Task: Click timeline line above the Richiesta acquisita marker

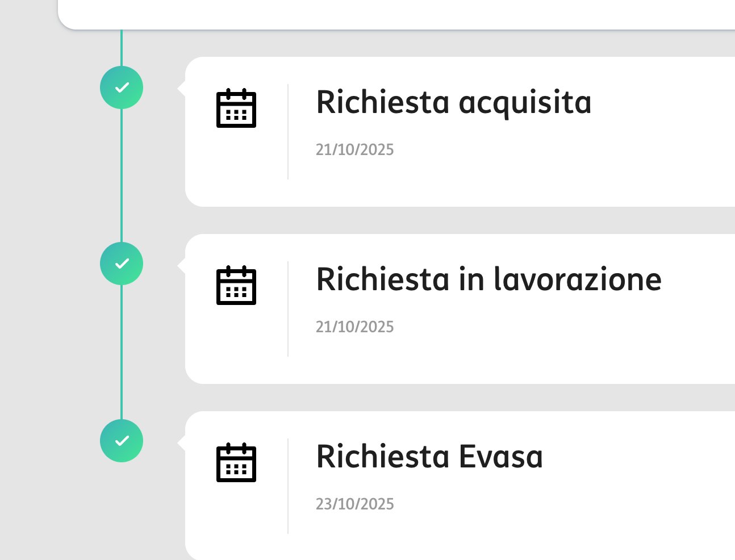Action: [x=122, y=48]
